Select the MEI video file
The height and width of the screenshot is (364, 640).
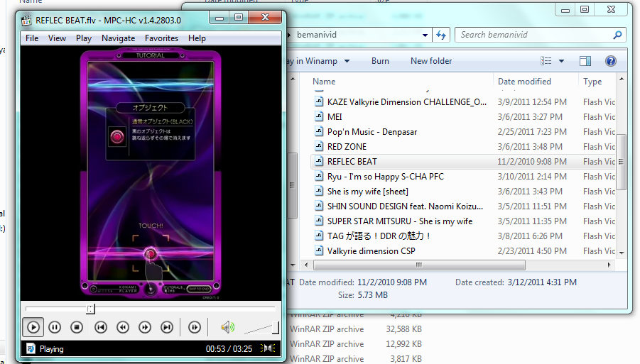335,117
